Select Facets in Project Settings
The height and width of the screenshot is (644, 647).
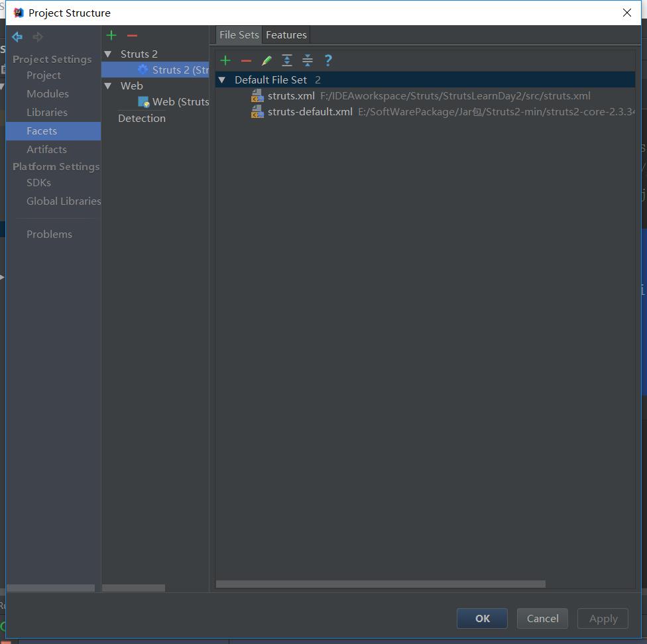point(53,131)
